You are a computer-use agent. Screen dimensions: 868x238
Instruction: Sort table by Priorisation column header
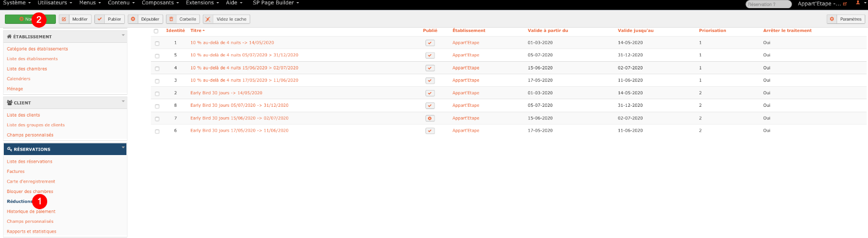pos(712,31)
